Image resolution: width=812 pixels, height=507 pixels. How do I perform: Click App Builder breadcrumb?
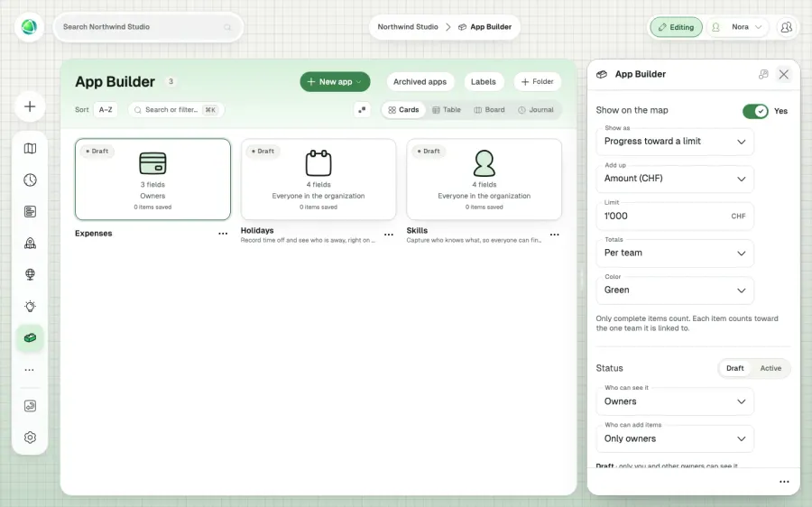coord(485,27)
